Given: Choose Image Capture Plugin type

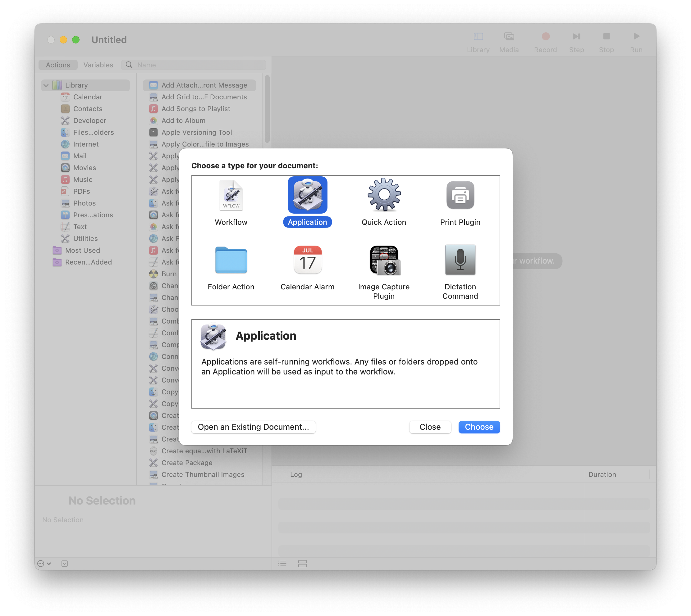Looking at the screenshot, I should point(384,260).
